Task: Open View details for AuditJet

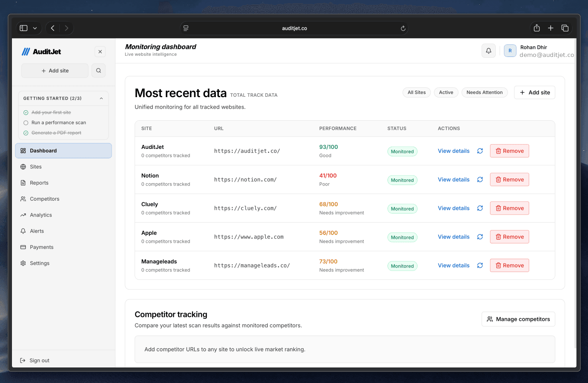Action: [453, 151]
